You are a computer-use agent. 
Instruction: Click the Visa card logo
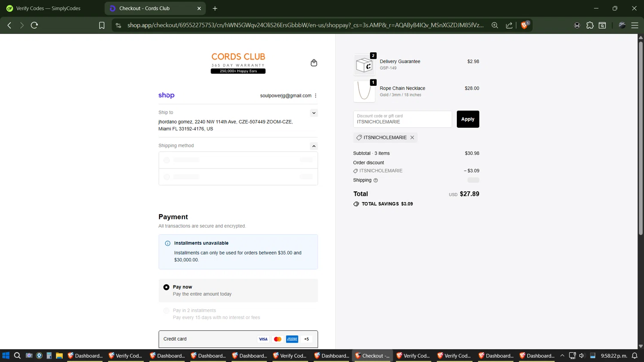(263, 339)
